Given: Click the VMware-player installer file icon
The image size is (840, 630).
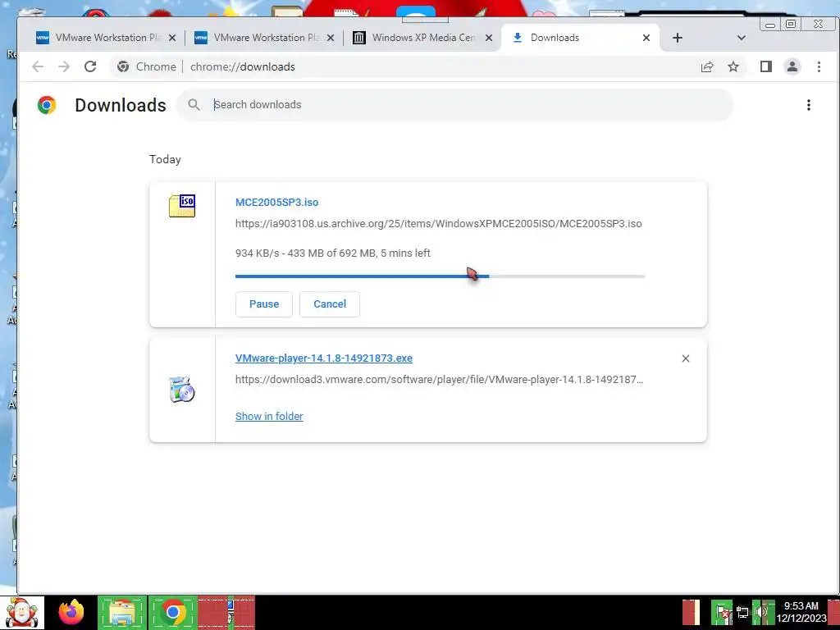Looking at the screenshot, I should [x=182, y=390].
